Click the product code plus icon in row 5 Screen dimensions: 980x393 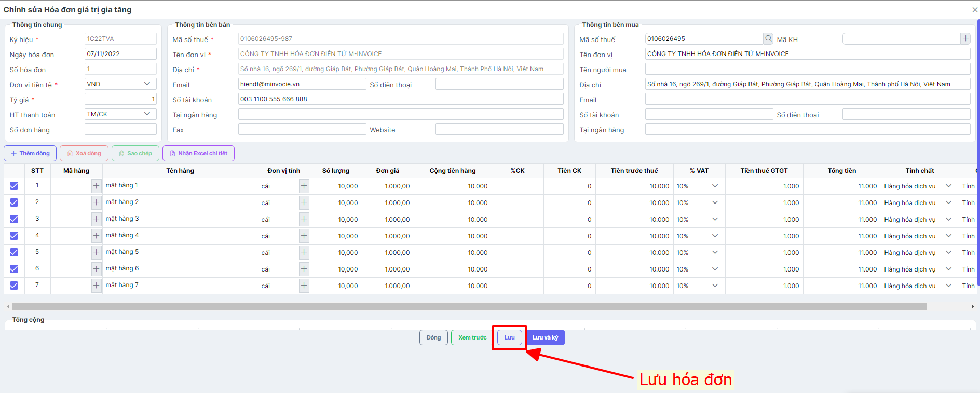(96, 252)
